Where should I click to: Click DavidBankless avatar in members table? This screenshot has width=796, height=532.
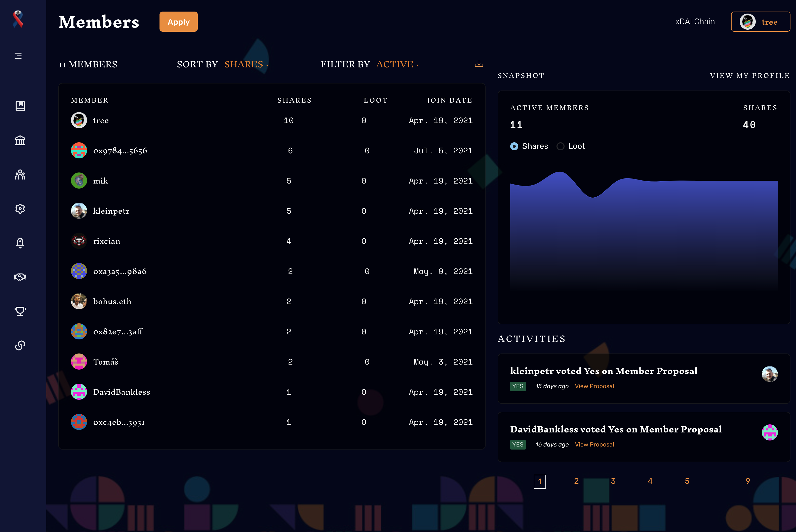pyautogui.click(x=79, y=392)
